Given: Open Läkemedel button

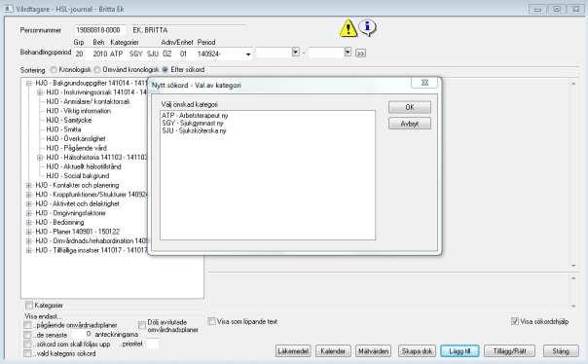Looking at the screenshot, I should 293,351.
